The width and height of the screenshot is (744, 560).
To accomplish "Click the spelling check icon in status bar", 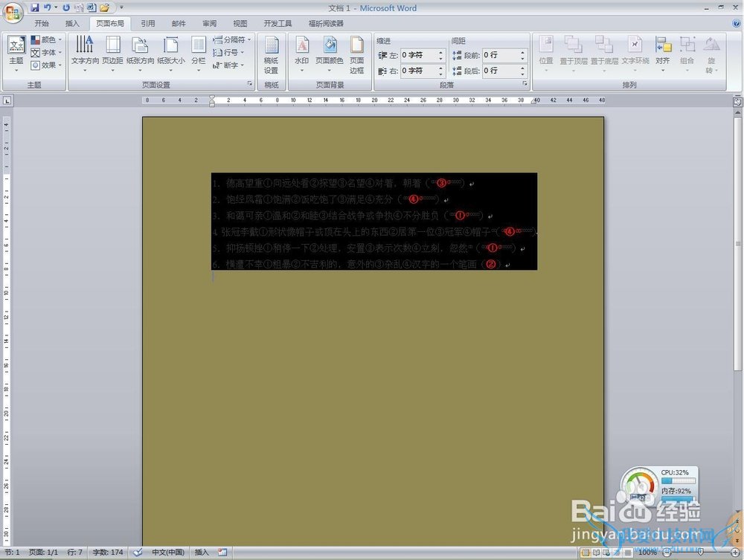I will pyautogui.click(x=138, y=552).
